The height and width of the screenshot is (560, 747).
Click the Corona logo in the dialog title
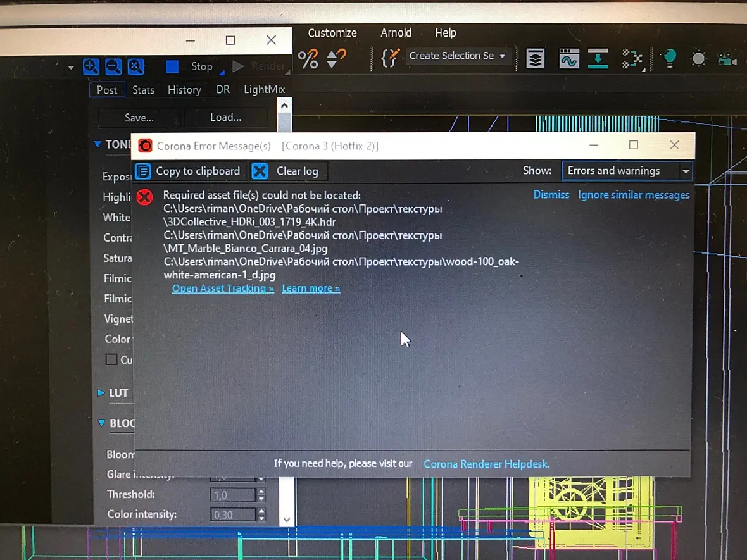[x=145, y=146]
